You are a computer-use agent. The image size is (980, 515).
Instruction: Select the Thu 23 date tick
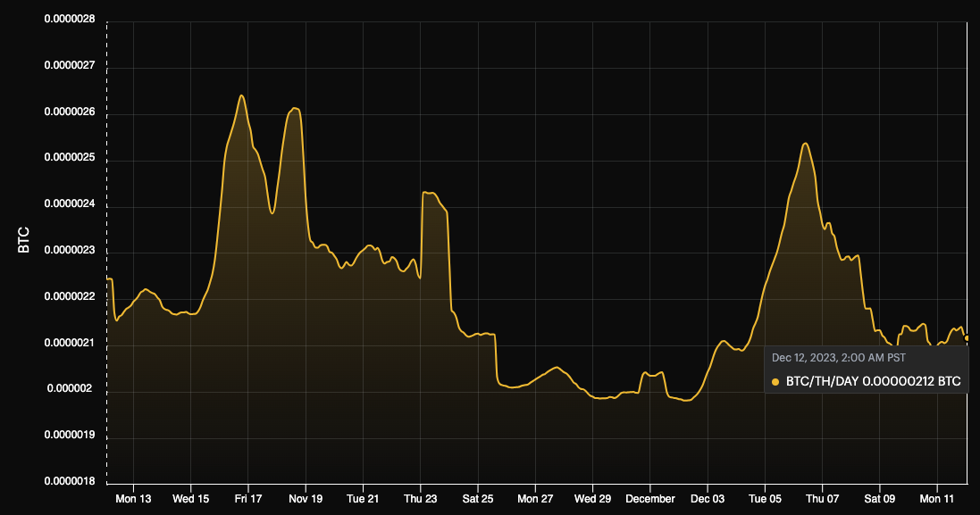point(421,499)
